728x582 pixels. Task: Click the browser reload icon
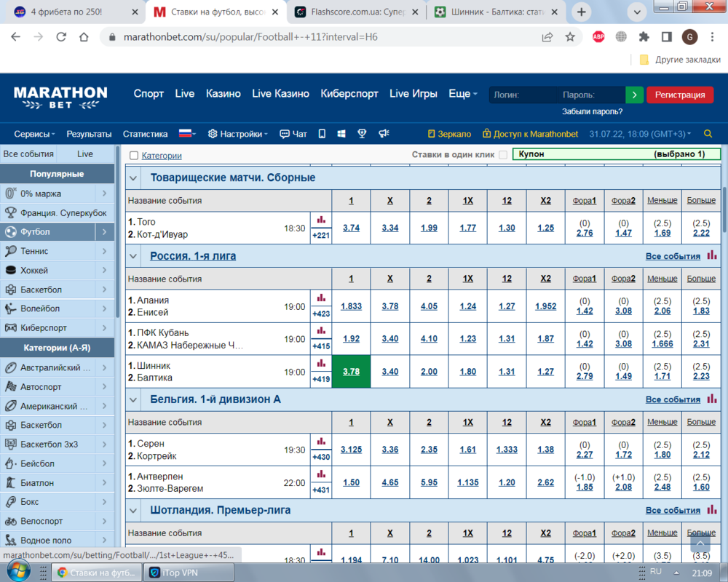[61, 37]
